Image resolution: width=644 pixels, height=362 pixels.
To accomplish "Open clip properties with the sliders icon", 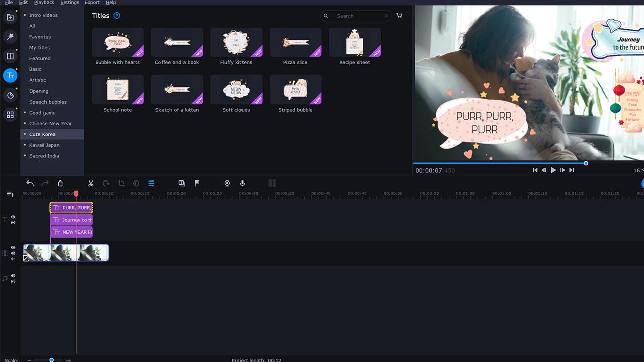I will click(151, 183).
